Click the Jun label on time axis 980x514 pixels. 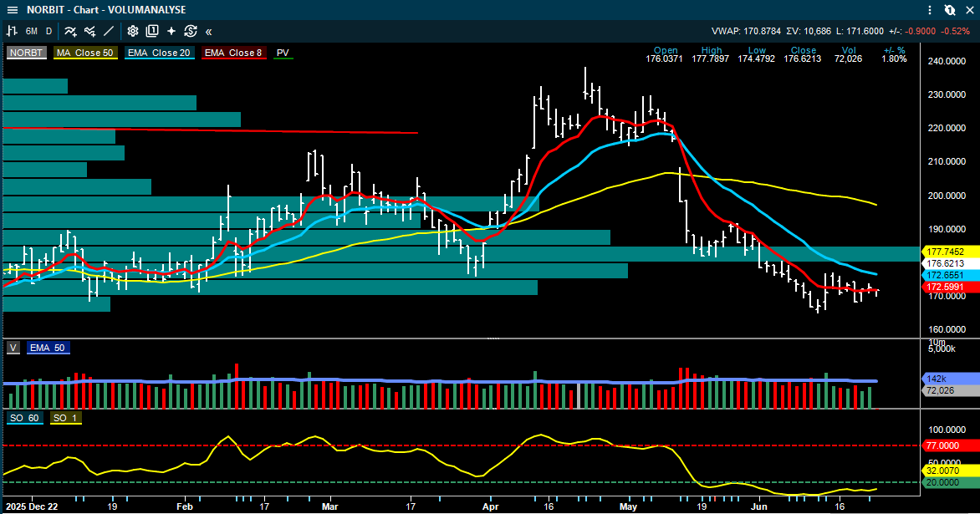[x=758, y=506]
